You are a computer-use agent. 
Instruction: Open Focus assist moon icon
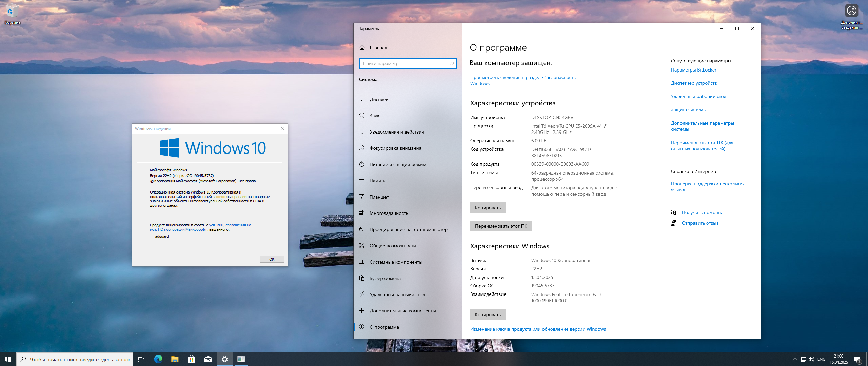click(x=362, y=148)
